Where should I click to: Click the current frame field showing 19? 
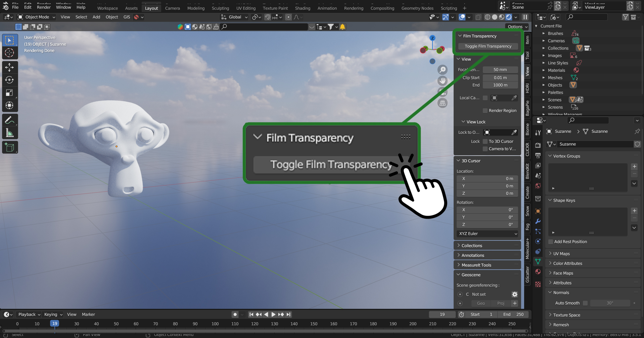442,315
